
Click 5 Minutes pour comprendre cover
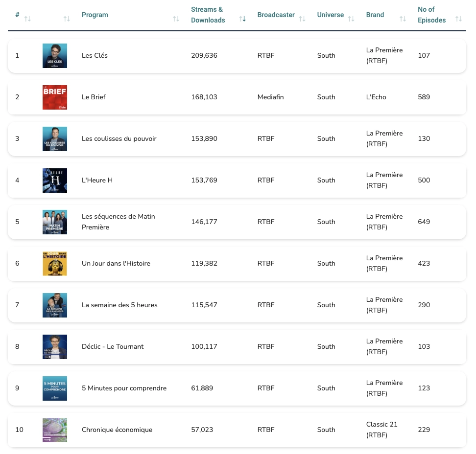55,388
